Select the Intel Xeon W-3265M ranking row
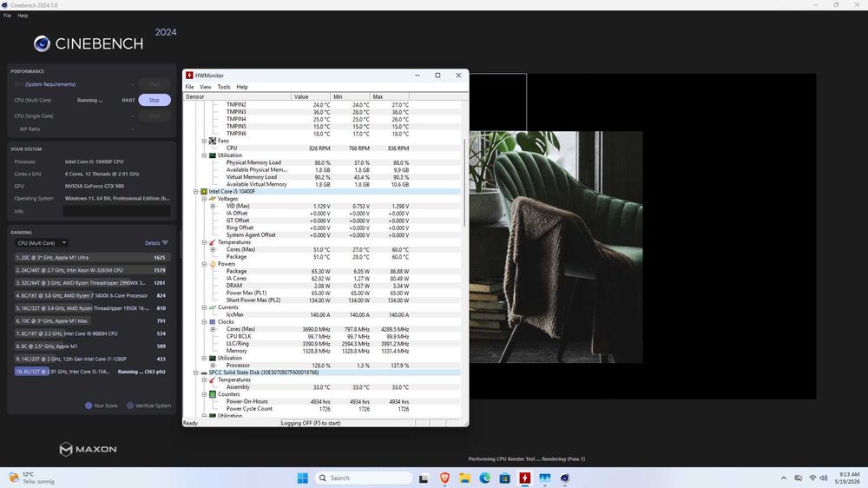Image resolution: width=868 pixels, height=488 pixels. [x=92, y=270]
